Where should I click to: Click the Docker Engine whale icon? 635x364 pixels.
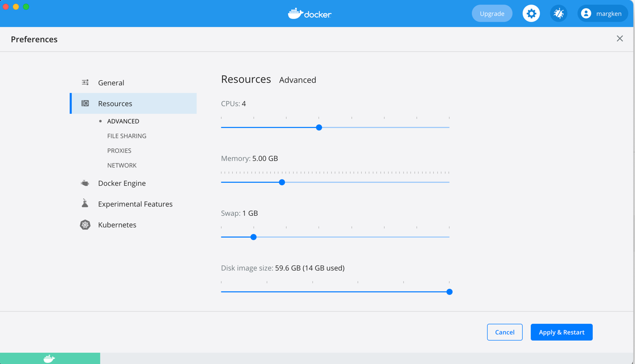click(85, 183)
